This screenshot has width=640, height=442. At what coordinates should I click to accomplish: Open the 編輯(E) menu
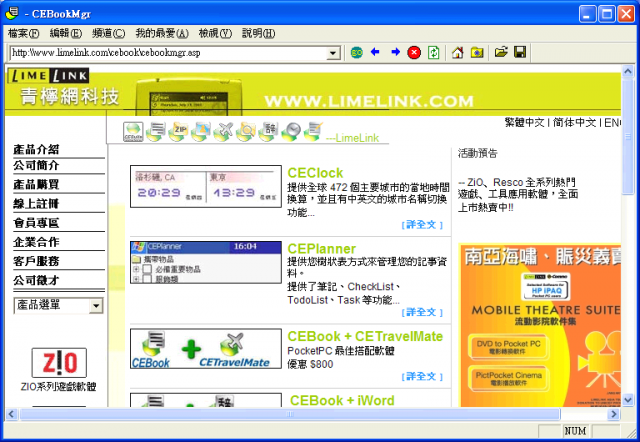point(66,33)
